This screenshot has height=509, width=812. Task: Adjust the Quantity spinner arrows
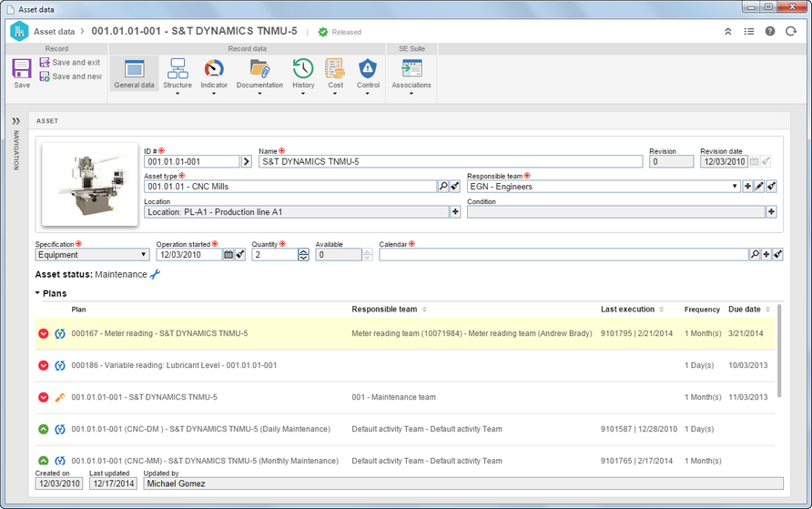tap(303, 255)
